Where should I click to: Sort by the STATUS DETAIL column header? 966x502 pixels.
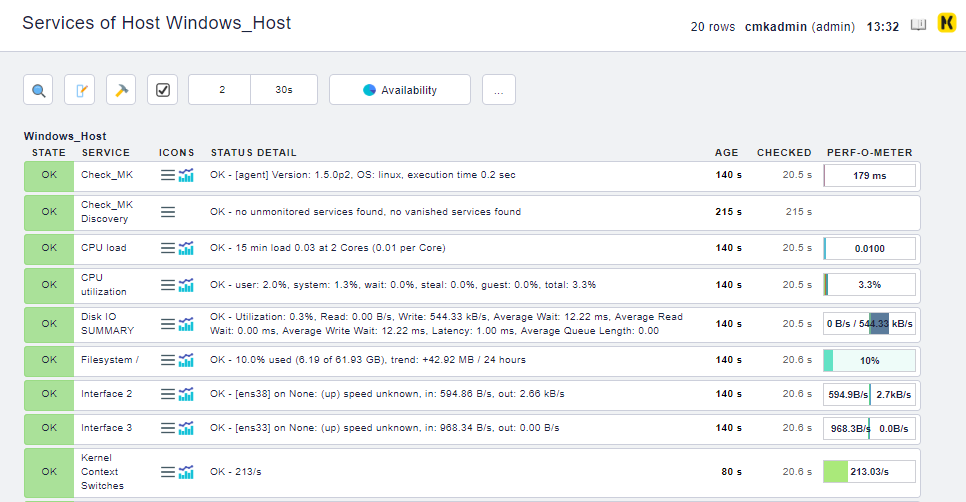(x=253, y=153)
